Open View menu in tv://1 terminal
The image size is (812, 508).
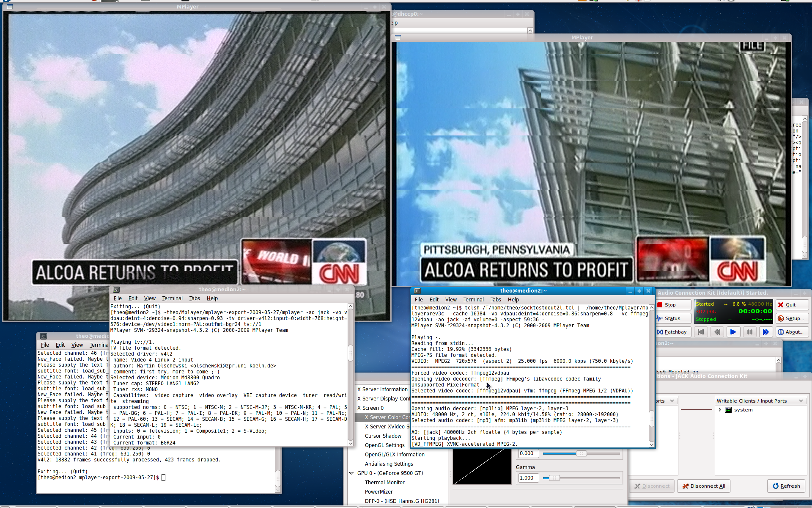pos(150,298)
